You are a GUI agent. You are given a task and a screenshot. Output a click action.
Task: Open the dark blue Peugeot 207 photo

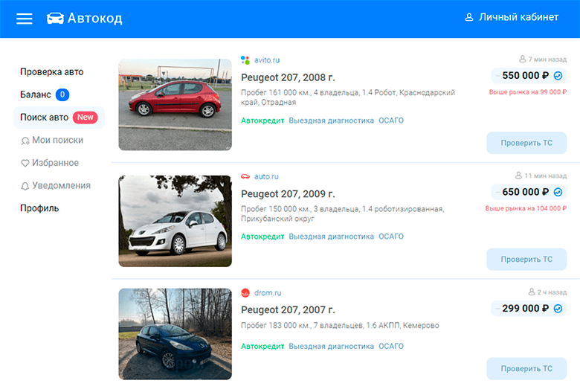pos(175,334)
